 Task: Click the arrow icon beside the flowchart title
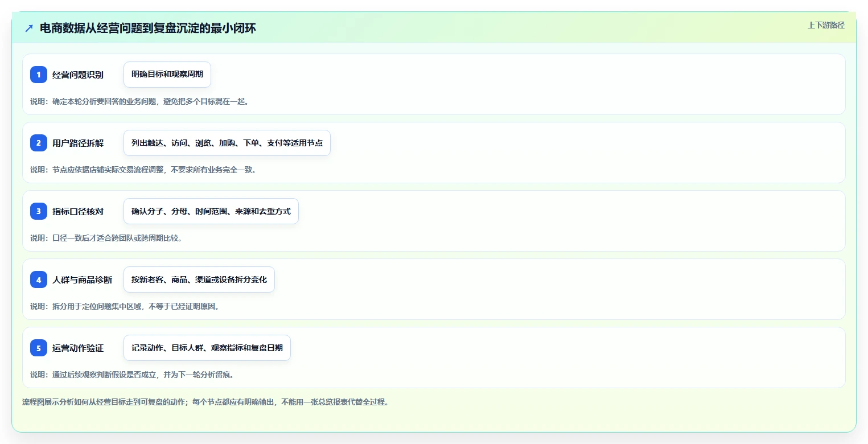(29, 28)
